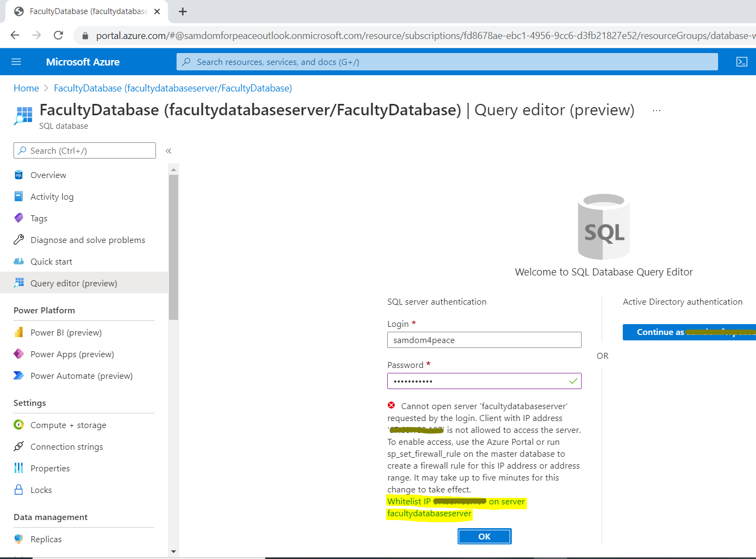756x559 pixels.
Task: Click the Power BI (preview) icon
Action: click(x=19, y=332)
